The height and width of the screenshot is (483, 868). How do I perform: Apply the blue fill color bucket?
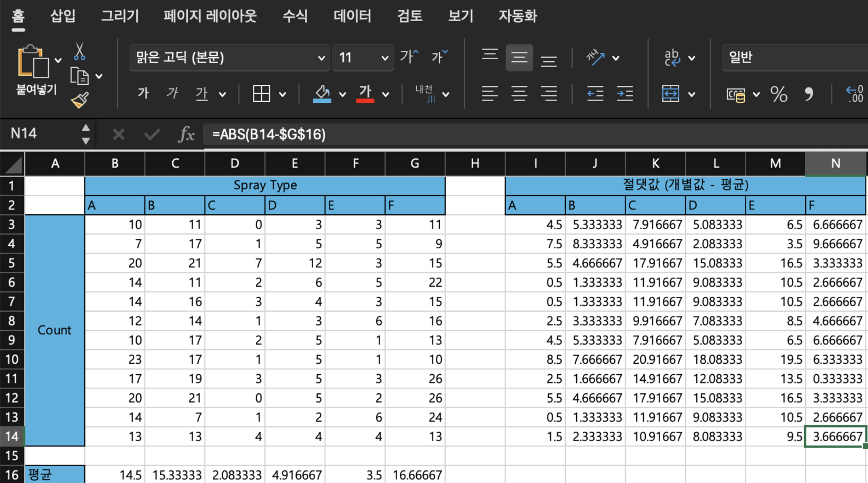[322, 94]
